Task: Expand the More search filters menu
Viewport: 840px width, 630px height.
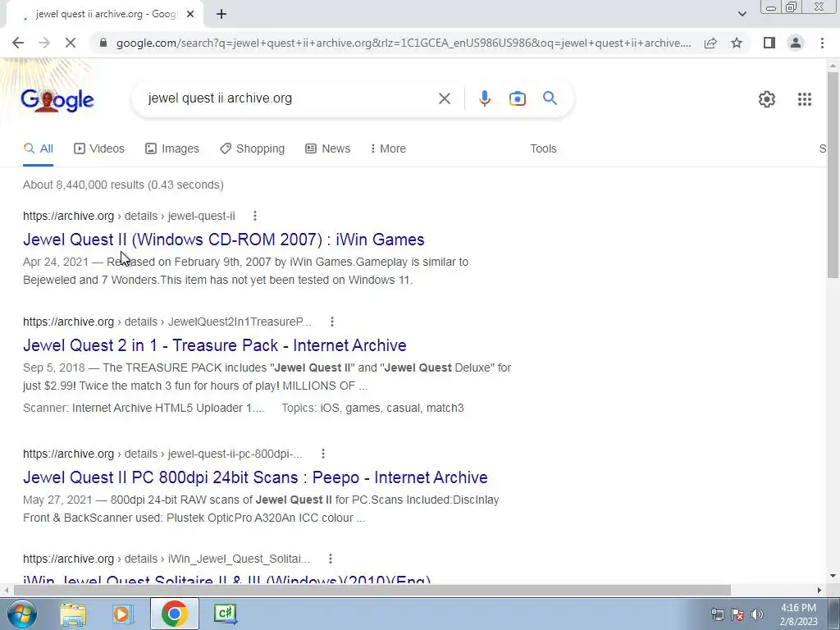Action: pos(388,148)
